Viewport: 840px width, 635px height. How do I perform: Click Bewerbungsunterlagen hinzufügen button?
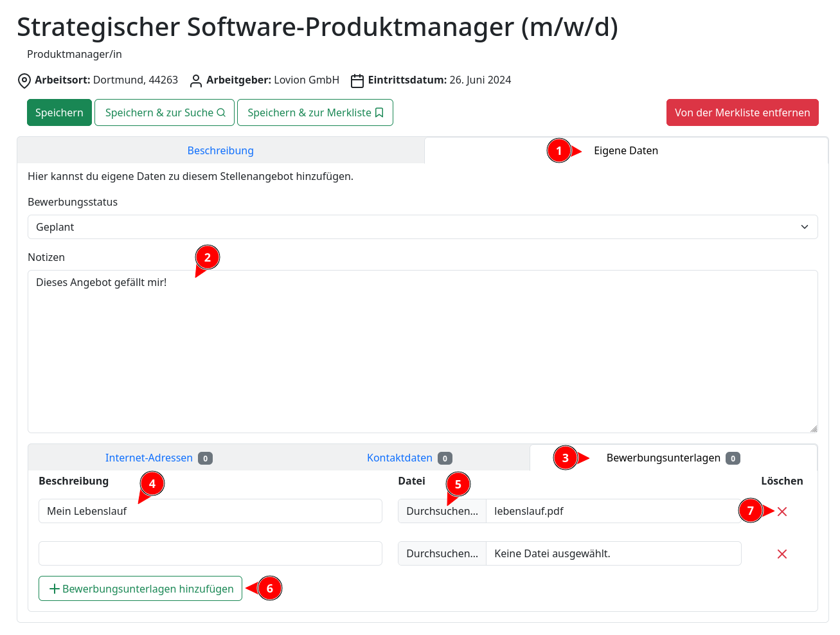[140, 589]
